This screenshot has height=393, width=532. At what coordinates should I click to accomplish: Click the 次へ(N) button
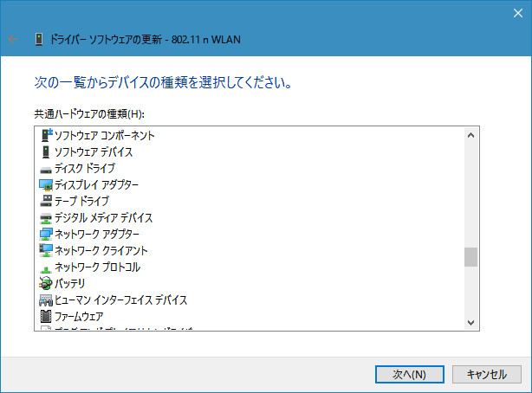point(409,374)
